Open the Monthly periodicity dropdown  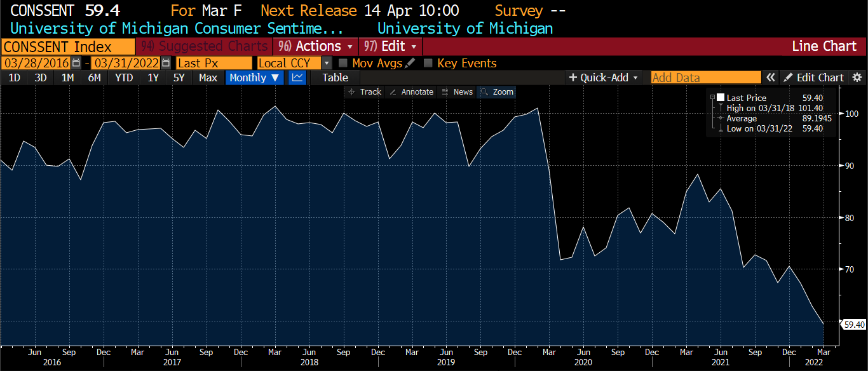254,78
